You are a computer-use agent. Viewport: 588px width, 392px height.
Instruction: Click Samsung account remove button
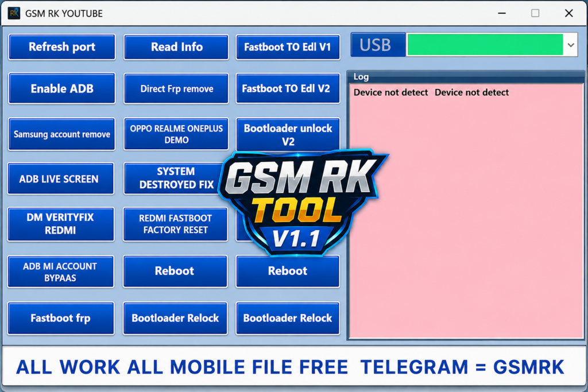(62, 134)
